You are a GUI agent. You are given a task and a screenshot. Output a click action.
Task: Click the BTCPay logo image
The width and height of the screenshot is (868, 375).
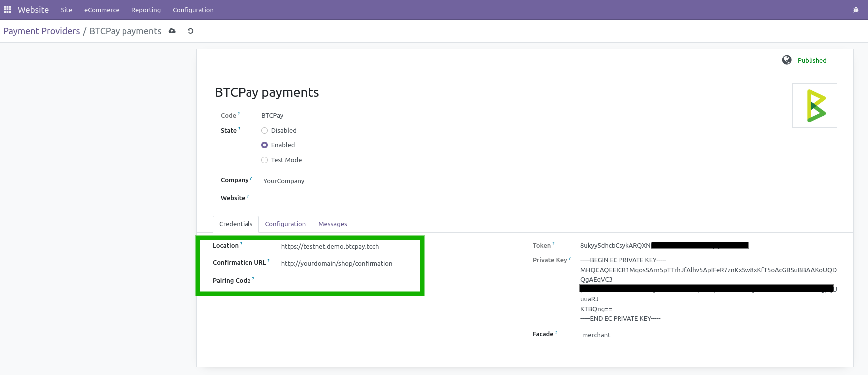coord(815,106)
